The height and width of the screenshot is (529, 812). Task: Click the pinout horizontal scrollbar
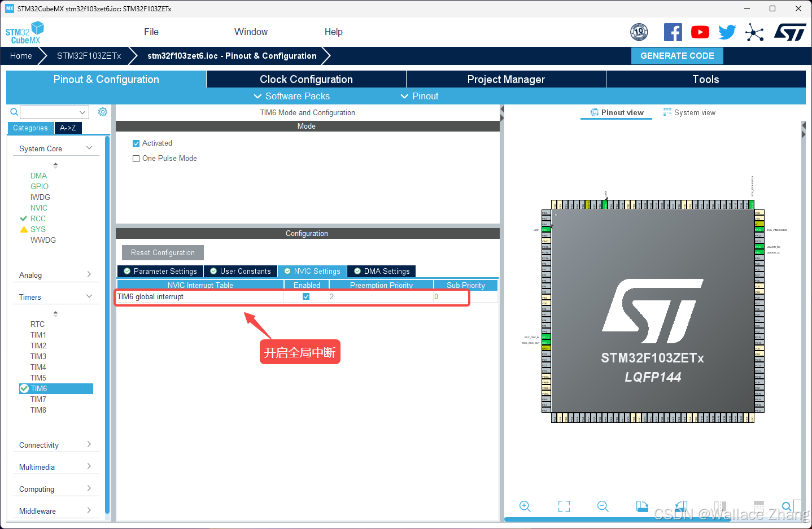point(618,519)
